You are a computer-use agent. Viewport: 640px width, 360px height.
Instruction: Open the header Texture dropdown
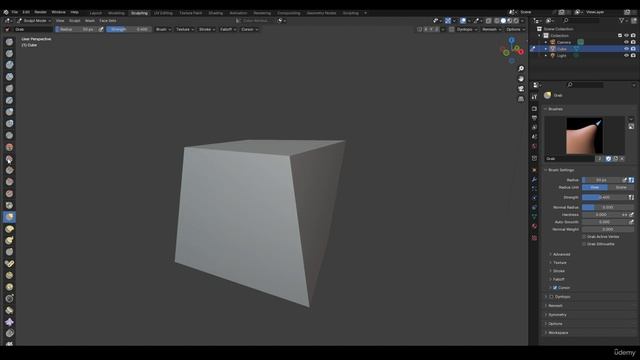click(184, 29)
